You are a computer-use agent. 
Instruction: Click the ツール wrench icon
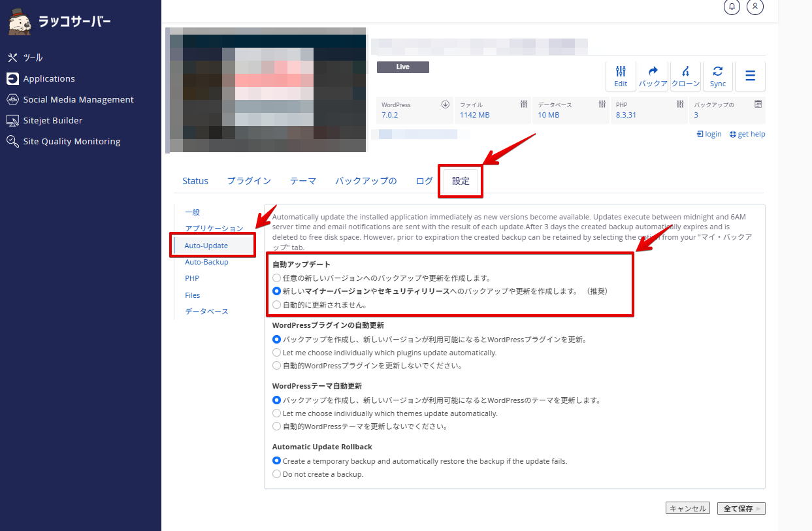pos(12,57)
